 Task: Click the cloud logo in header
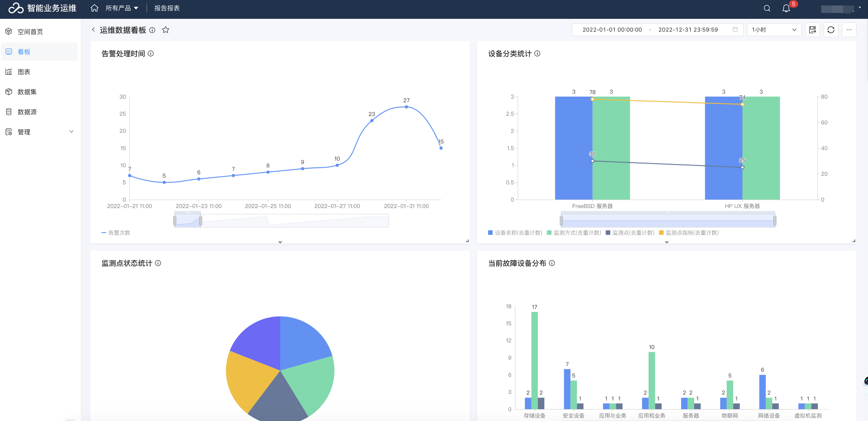click(15, 8)
